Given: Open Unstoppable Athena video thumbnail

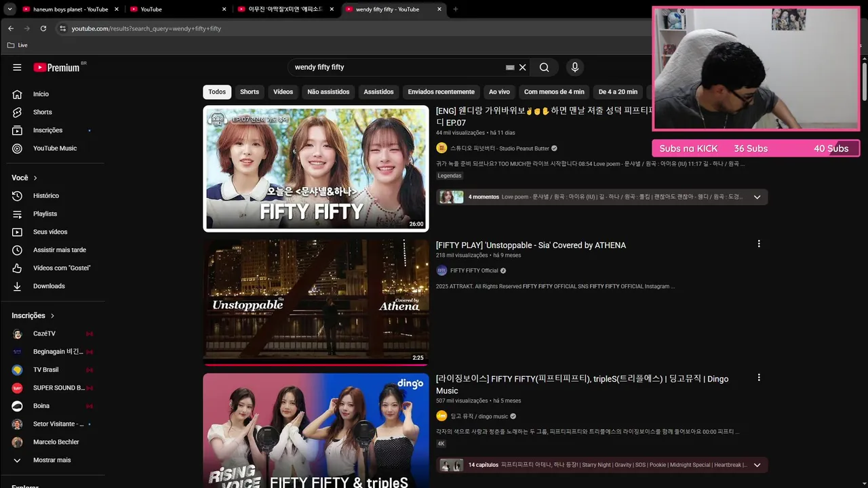Looking at the screenshot, I should tap(316, 302).
